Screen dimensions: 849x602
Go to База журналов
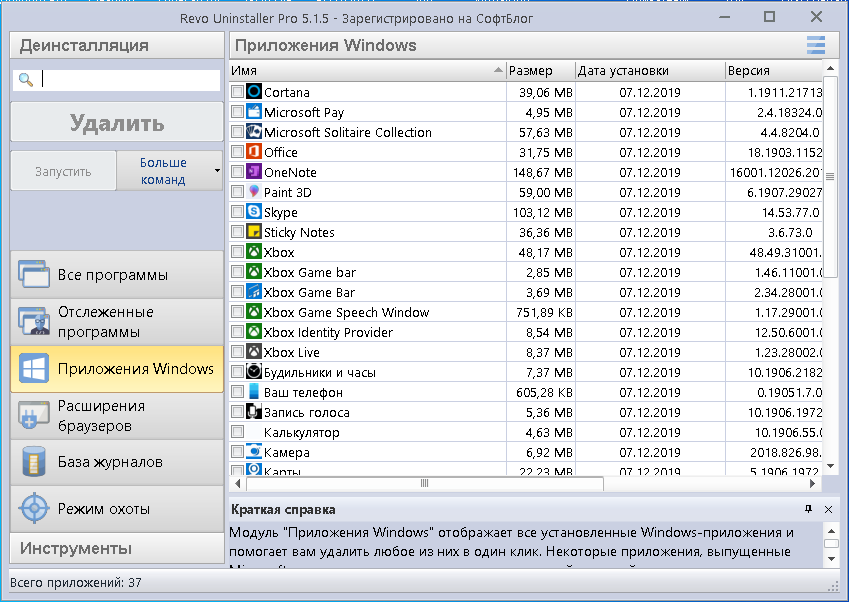(x=117, y=462)
